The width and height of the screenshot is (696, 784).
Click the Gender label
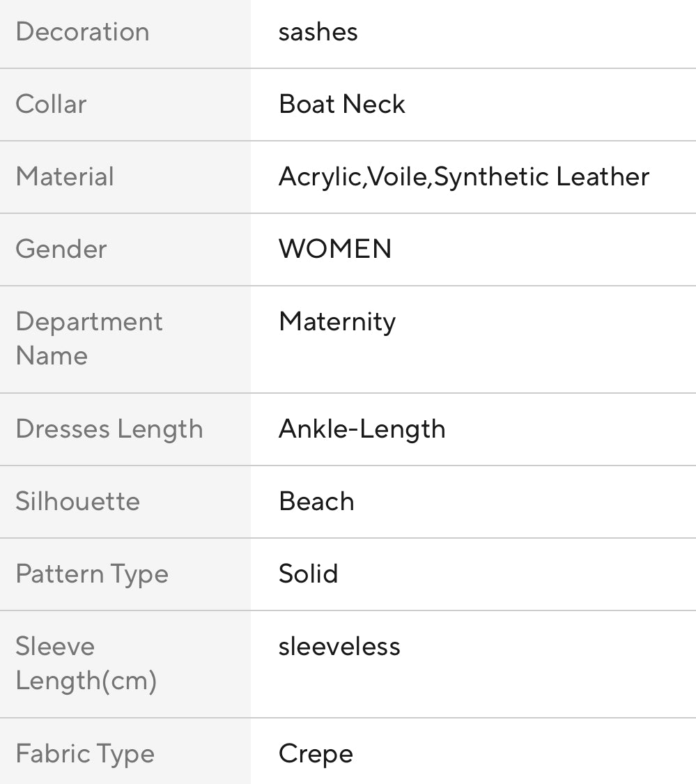click(61, 249)
